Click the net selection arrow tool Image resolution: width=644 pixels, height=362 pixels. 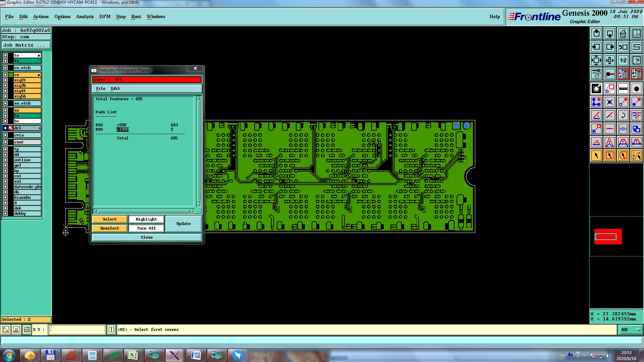(x=636, y=156)
